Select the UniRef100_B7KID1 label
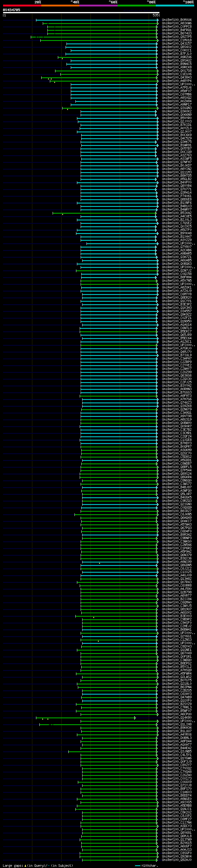This screenshot has width=197, height=868. pyautogui.click(x=176, y=125)
